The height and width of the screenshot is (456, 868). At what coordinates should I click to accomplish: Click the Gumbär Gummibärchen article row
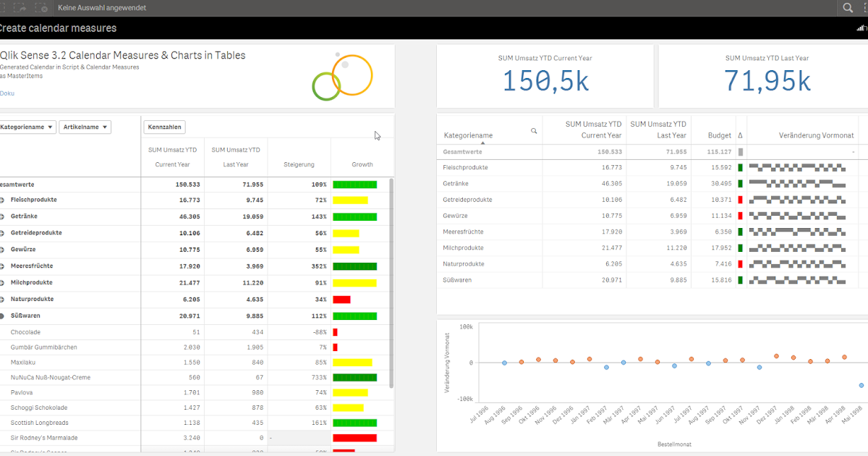44,347
